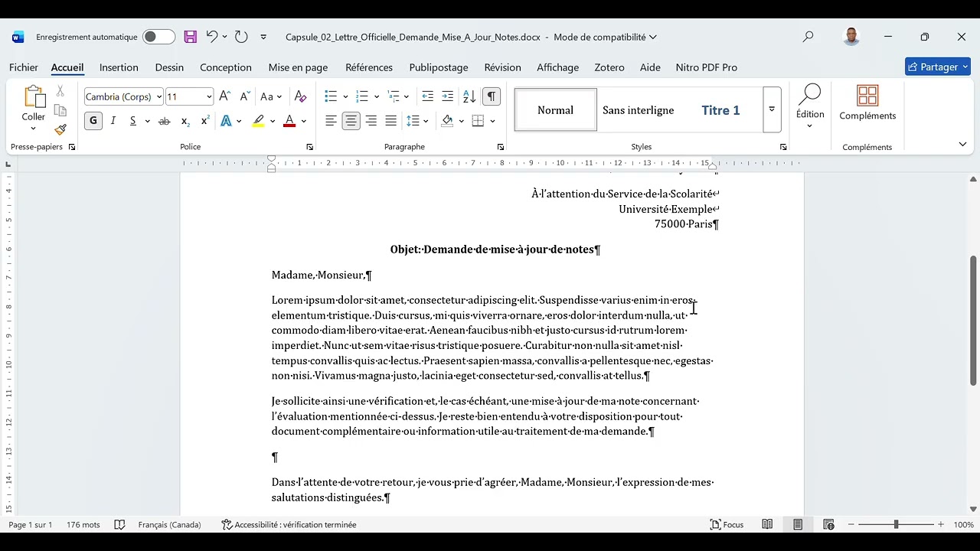Switch to the Conception tab
Image resolution: width=980 pixels, height=551 pixels.
226,67
